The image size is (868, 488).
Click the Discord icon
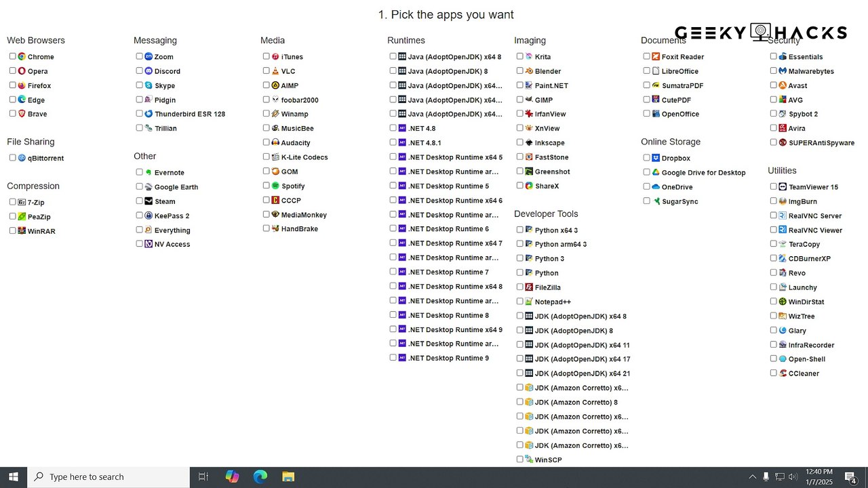149,71
